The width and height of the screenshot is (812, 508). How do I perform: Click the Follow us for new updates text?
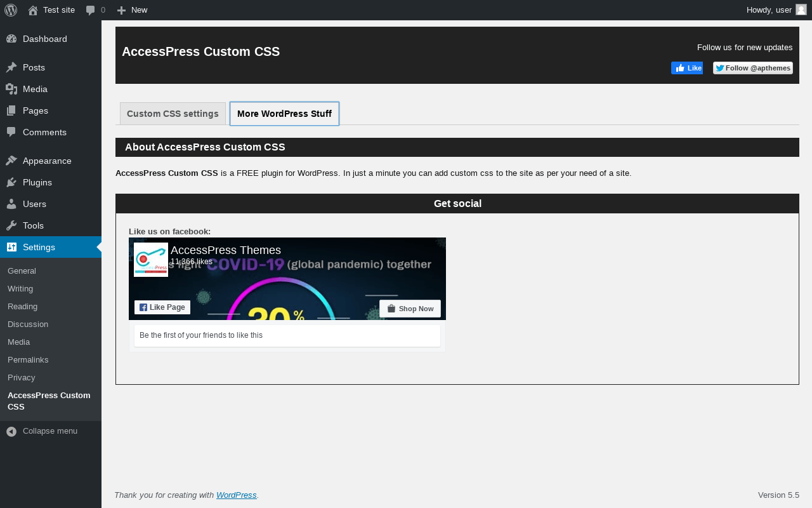(x=745, y=48)
